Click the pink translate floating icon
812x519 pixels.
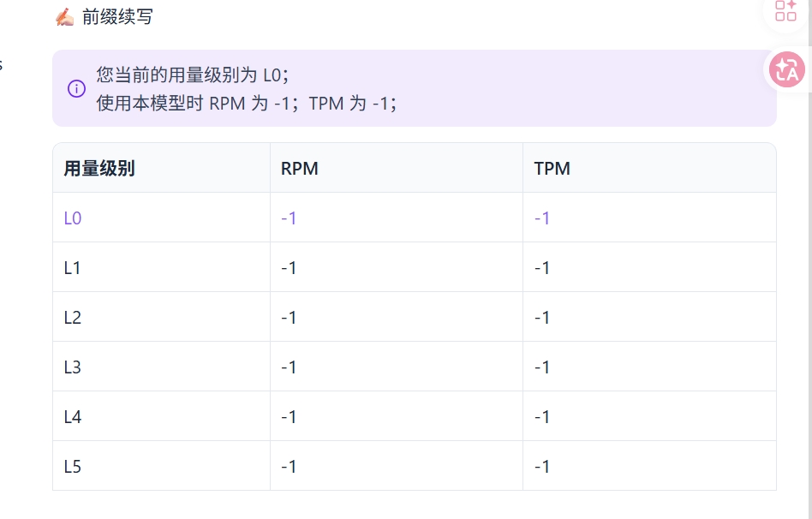[x=786, y=69]
